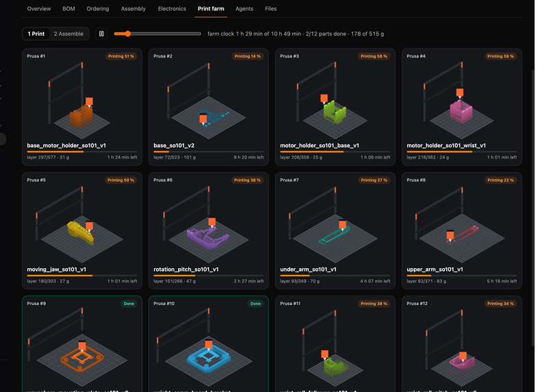Screen dimensions: 544x392
Task: Open Prusa #6 rotation pitch preview
Action: point(209,224)
